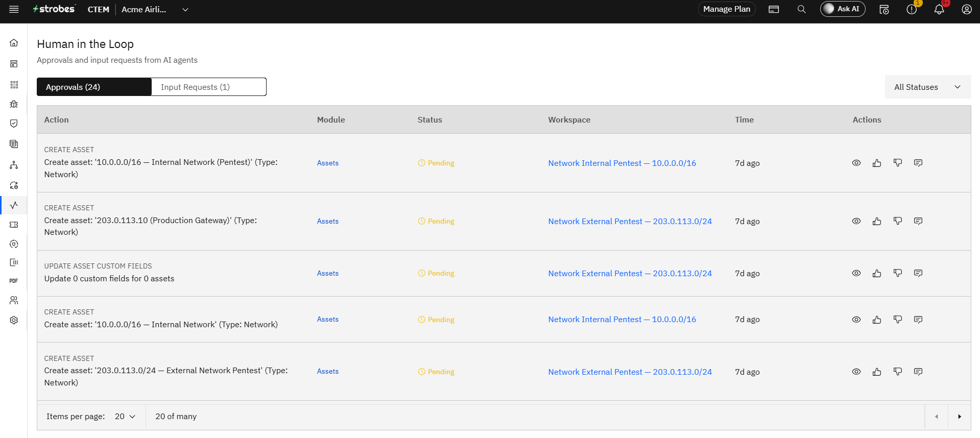The image size is (980, 438).
Task: Open the ticket icon in the sidebar
Action: click(x=14, y=225)
